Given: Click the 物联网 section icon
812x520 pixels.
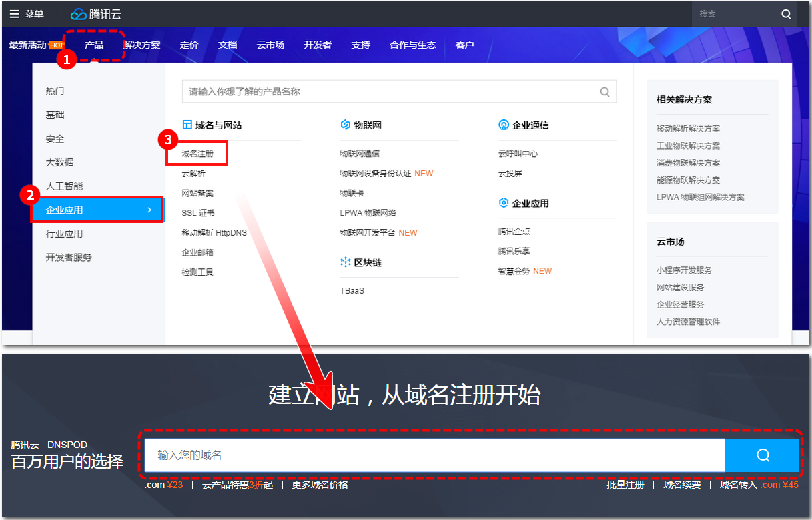Looking at the screenshot, I should (x=345, y=125).
